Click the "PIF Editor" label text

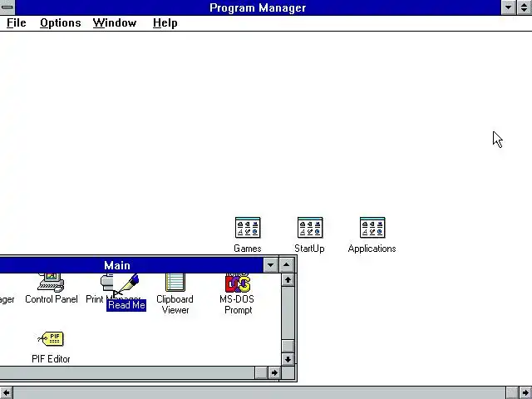pyautogui.click(x=51, y=359)
